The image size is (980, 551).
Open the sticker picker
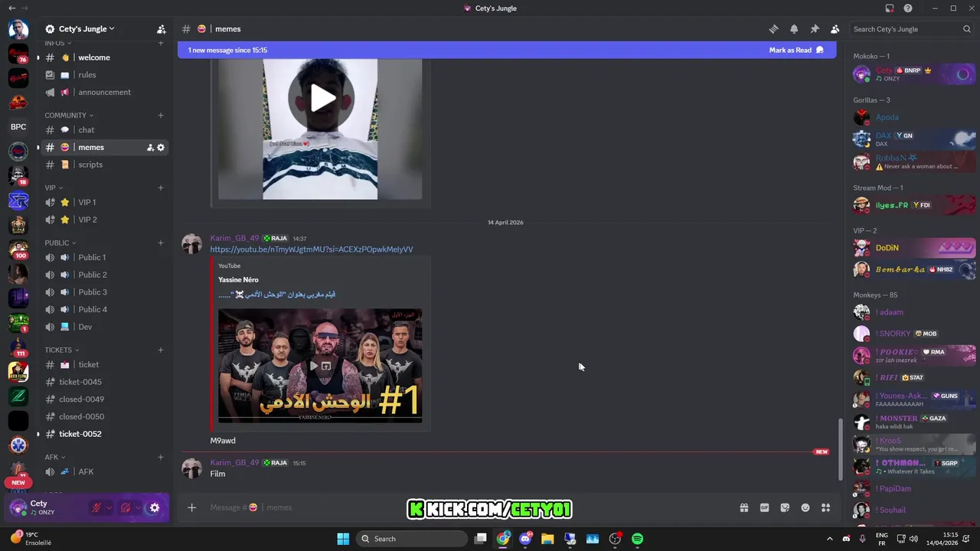click(x=785, y=507)
